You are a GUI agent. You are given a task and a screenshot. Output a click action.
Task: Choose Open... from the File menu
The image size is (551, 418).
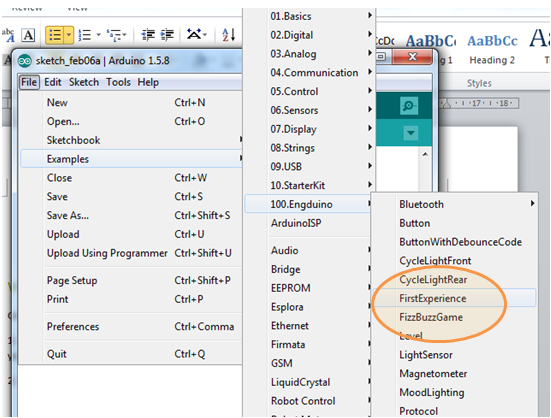[x=131, y=122]
